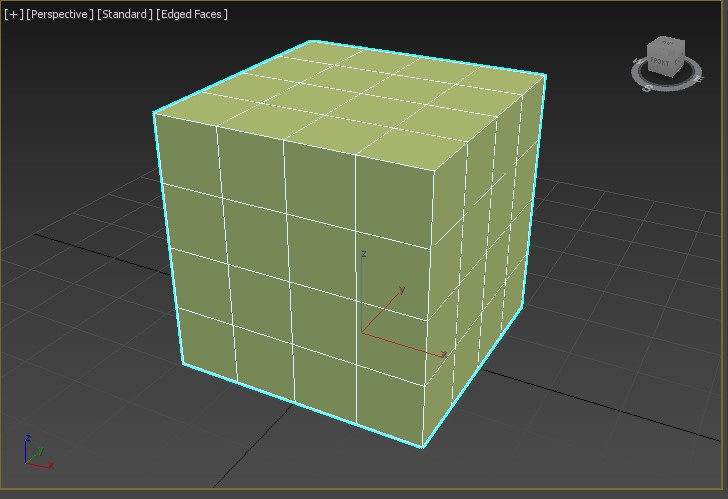Image resolution: width=728 pixels, height=499 pixels.
Task: Click the gizmo origin at the box pivot
Action: pos(362,333)
